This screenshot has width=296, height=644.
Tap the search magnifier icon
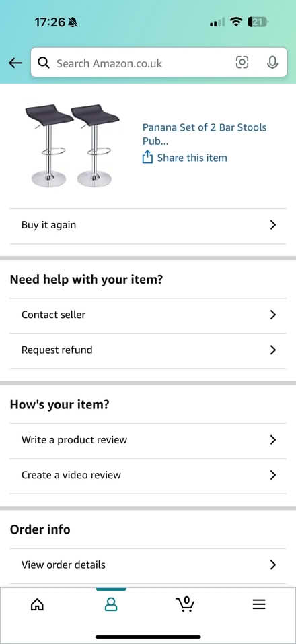click(x=44, y=63)
